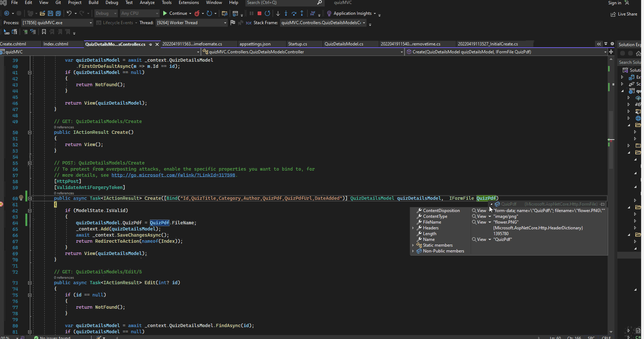Click Sign in
Image resolution: width=644 pixels, height=339 pixels.
pyautogui.click(x=614, y=3)
